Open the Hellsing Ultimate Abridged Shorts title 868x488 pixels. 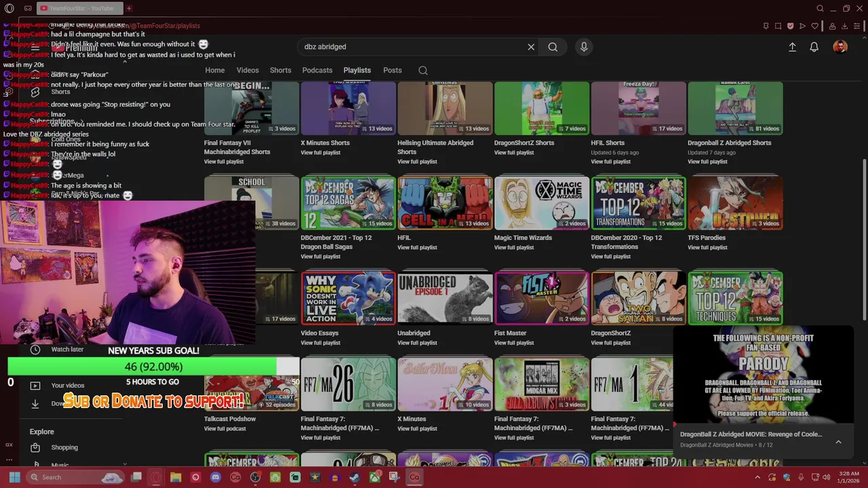(x=435, y=147)
